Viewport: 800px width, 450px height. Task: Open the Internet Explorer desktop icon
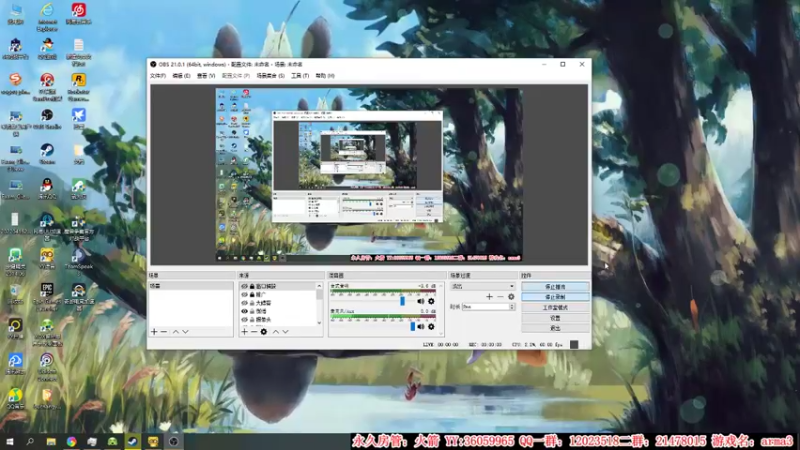pos(47,17)
